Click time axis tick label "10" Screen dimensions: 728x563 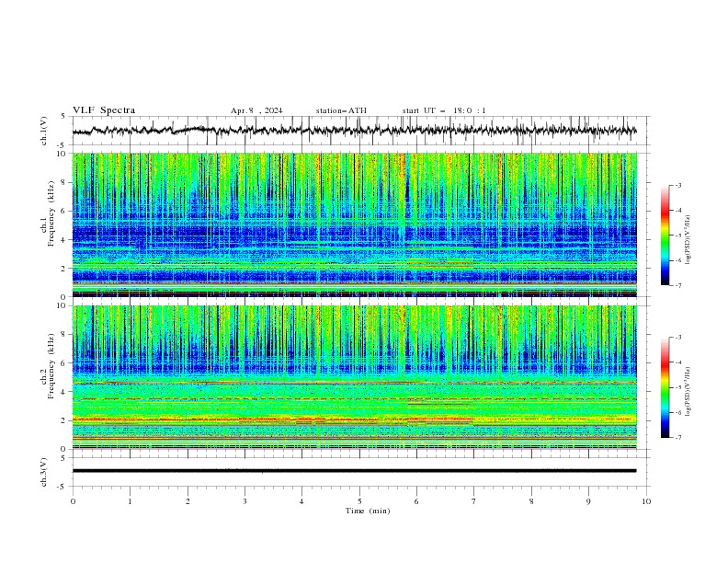pos(646,501)
